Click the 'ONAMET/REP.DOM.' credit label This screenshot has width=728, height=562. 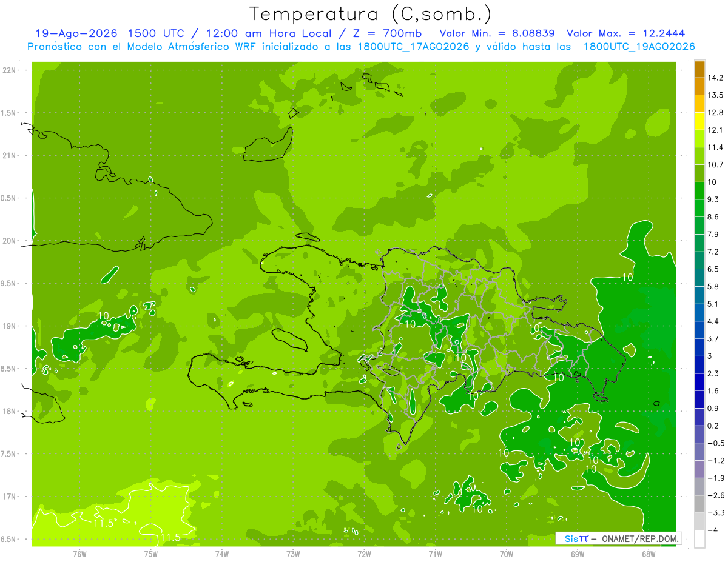click(x=640, y=538)
